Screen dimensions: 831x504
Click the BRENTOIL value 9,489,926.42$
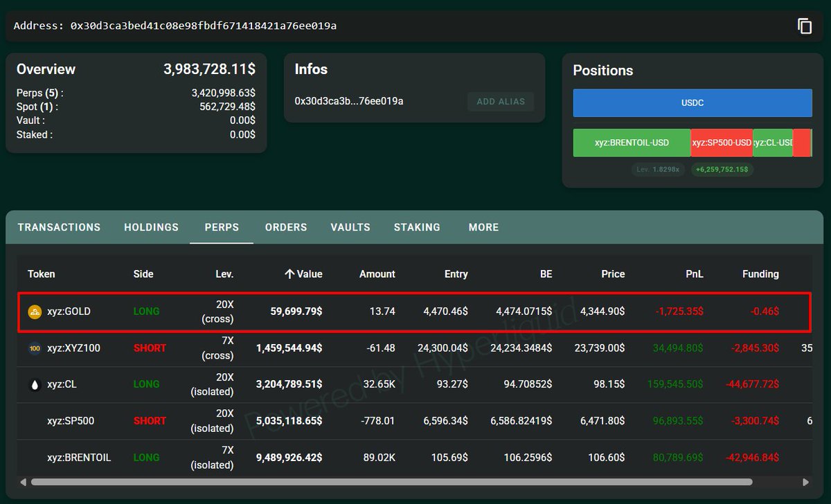click(x=289, y=458)
